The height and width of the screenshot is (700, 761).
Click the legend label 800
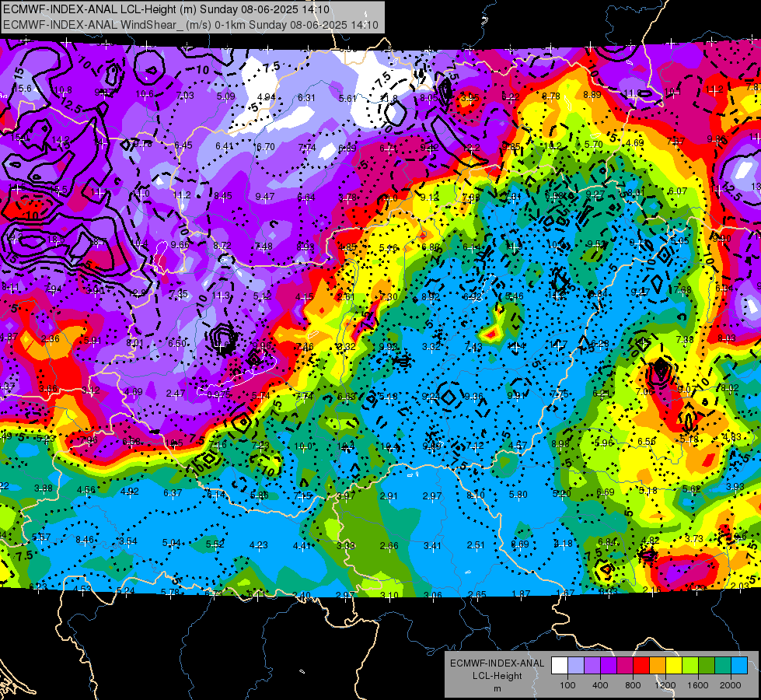[633, 685]
